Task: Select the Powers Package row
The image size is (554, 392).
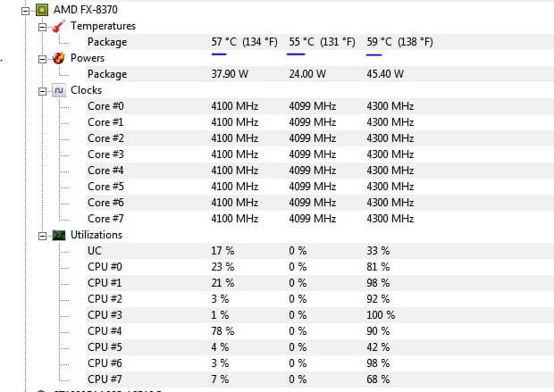Action: click(107, 74)
